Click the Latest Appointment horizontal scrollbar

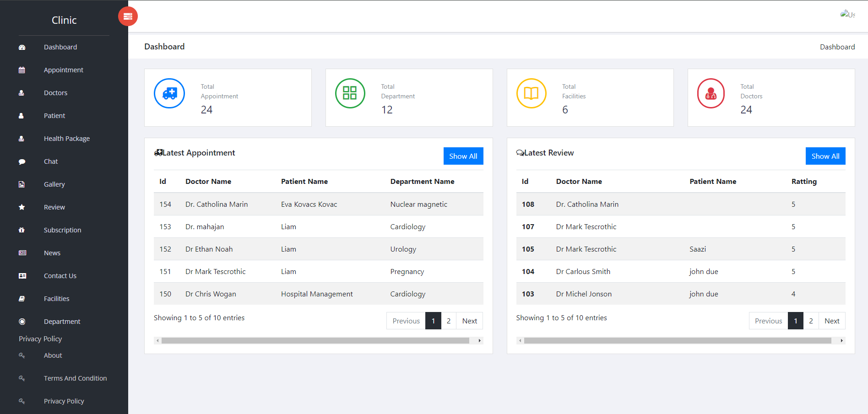tap(315, 340)
